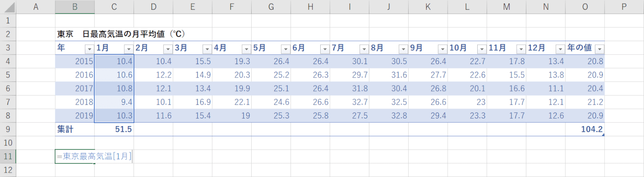Open the 5月 filter dropdown
Viewport: 644px width, 177px height.
click(x=285, y=49)
